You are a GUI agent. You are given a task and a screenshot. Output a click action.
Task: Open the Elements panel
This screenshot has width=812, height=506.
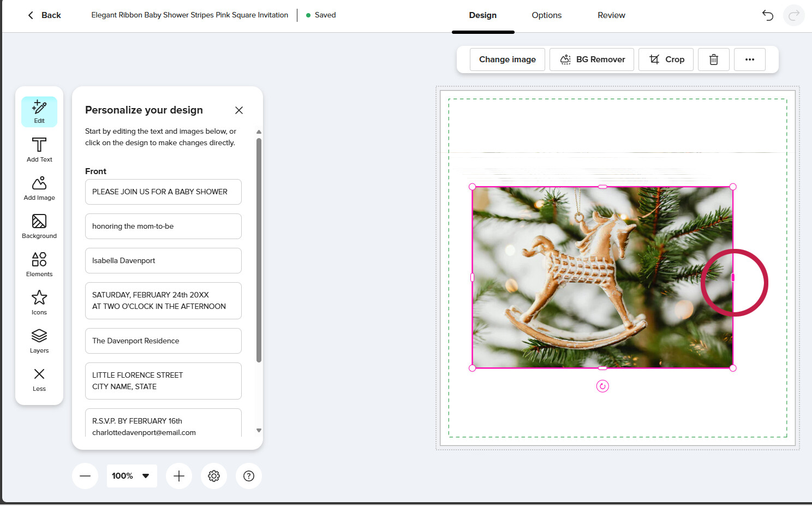tap(39, 265)
